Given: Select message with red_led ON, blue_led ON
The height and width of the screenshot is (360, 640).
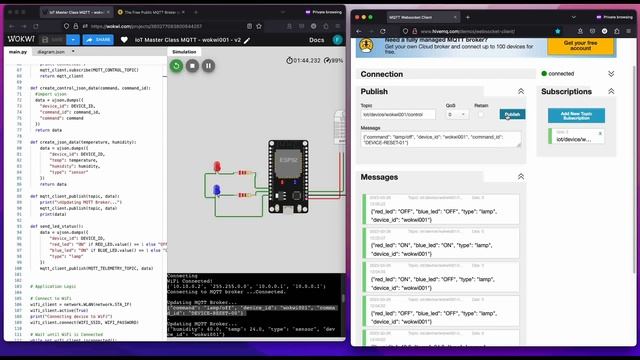Looking at the screenshot, I should tap(441, 243).
